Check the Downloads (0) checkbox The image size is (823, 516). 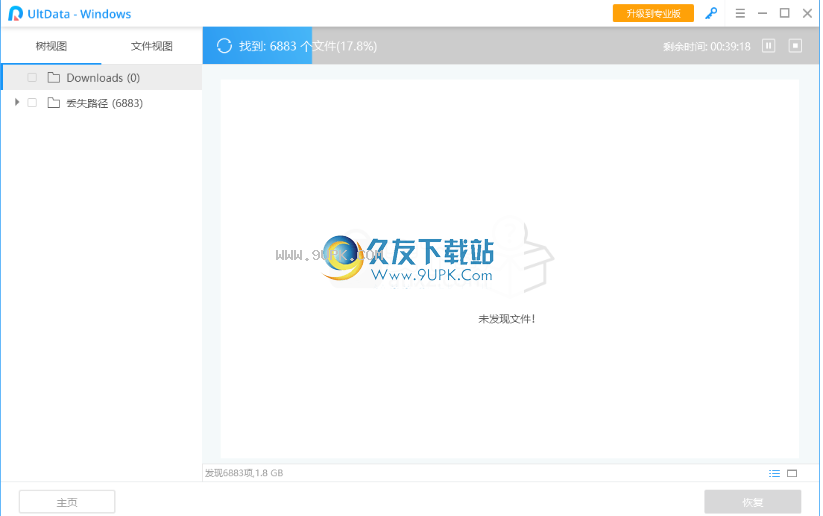[32, 78]
